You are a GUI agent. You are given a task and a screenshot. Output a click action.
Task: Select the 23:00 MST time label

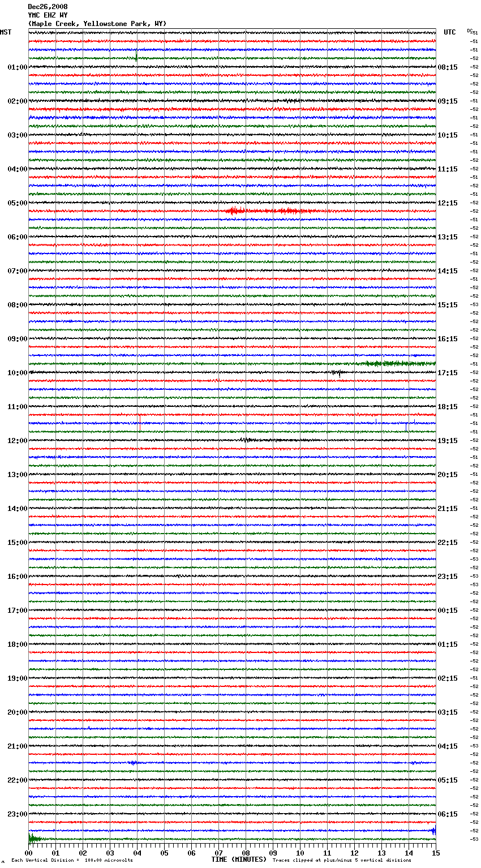coord(17,814)
